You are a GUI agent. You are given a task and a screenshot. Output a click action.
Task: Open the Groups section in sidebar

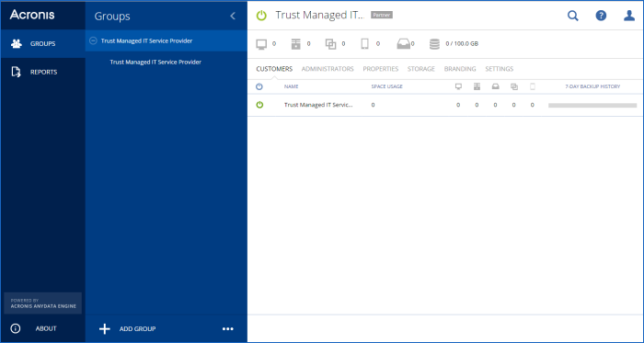coord(43,43)
